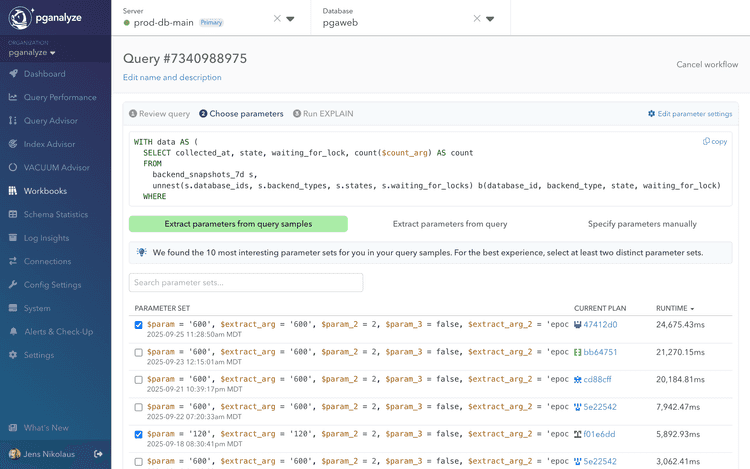Uncheck the first parameter set checkbox
750x469 pixels.
pos(139,325)
